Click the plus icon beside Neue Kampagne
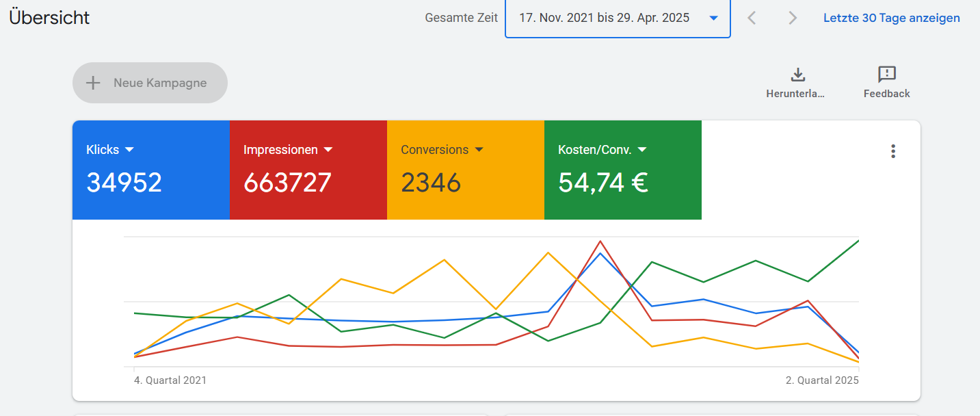 click(92, 83)
